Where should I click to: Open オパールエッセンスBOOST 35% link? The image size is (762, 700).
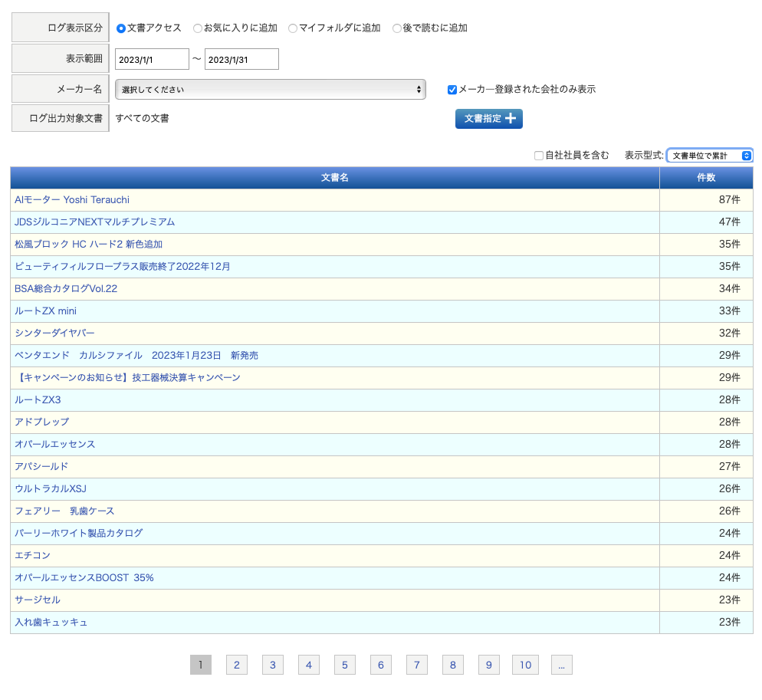click(x=84, y=578)
